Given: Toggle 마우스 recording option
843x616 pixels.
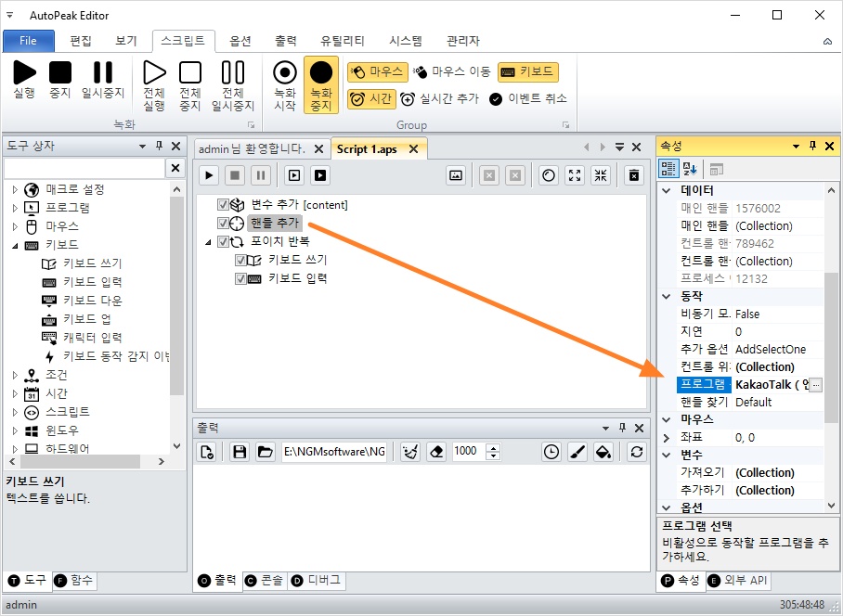Looking at the screenshot, I should [378, 72].
